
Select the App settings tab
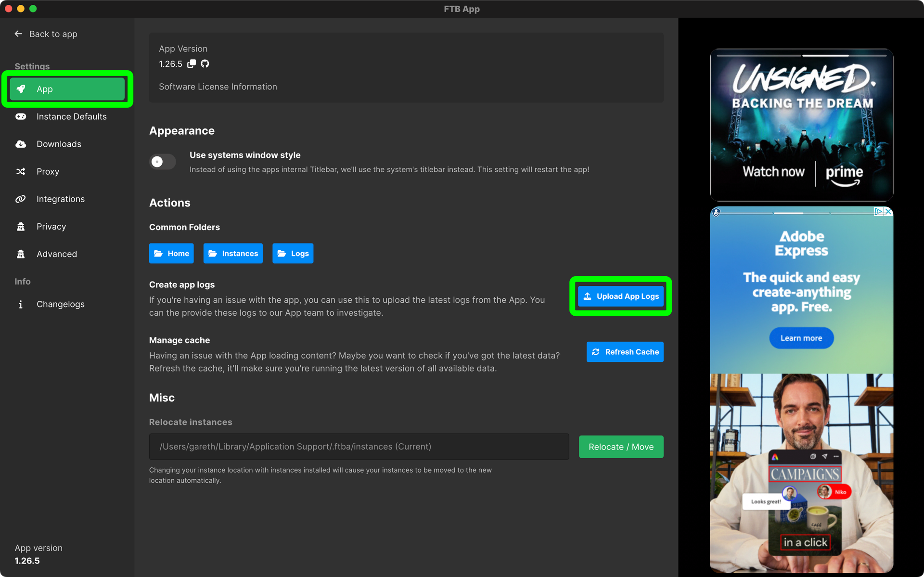point(67,89)
